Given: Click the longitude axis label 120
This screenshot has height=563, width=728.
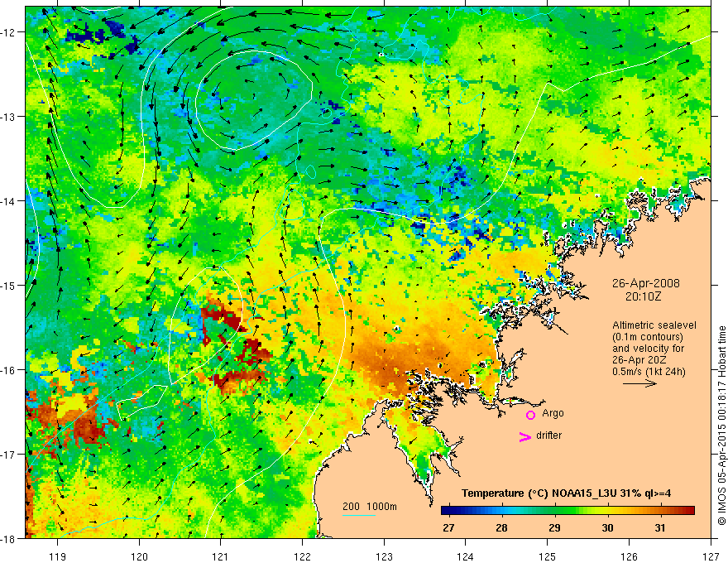Looking at the screenshot, I should pos(139,556).
